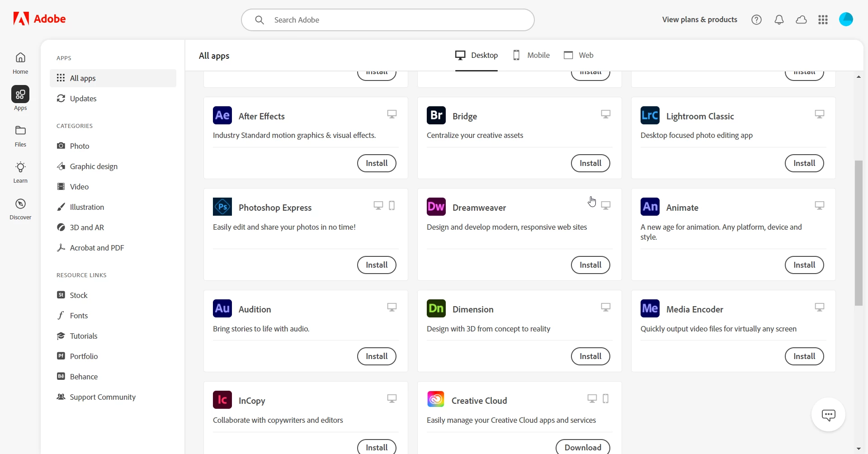Select the Photo category

coord(113,146)
